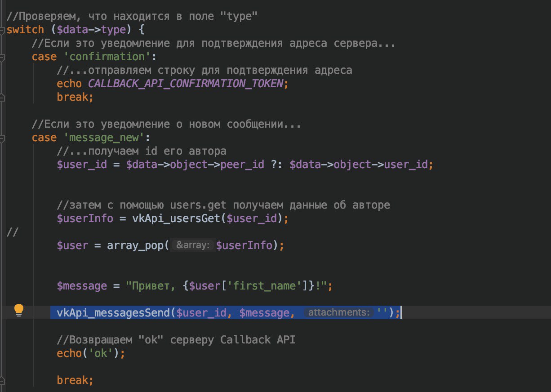Click the comment '...получаем id его автора'
Image resolution: width=551 pixels, height=392 pixels.
point(142,151)
